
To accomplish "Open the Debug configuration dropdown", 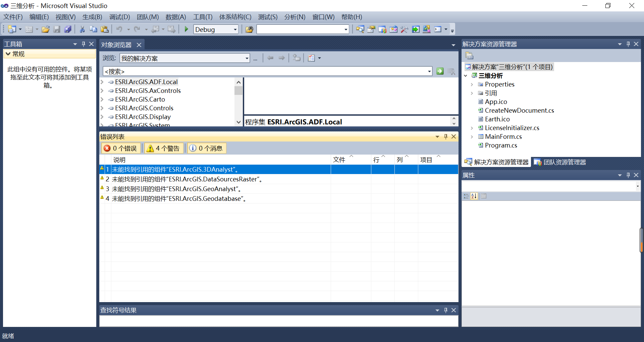I will pyautogui.click(x=235, y=30).
